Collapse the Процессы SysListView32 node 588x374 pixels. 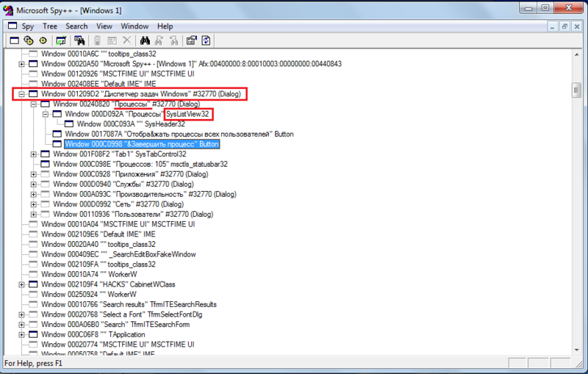(46, 115)
